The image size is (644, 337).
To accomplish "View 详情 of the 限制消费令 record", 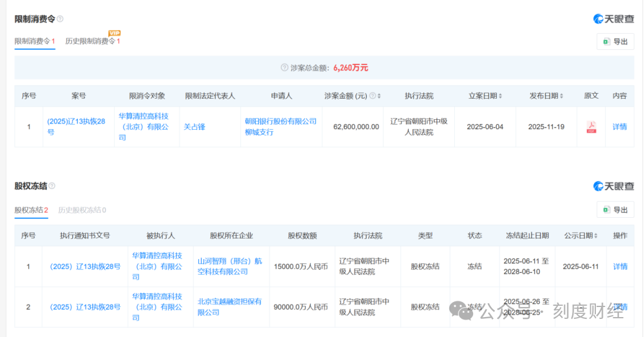I will point(620,127).
